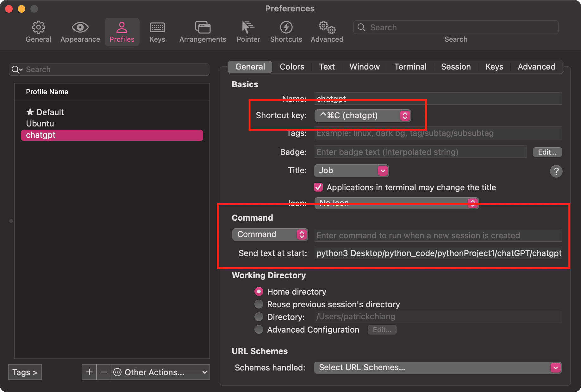Open the Icon dropdown showing No Icon

(x=397, y=203)
